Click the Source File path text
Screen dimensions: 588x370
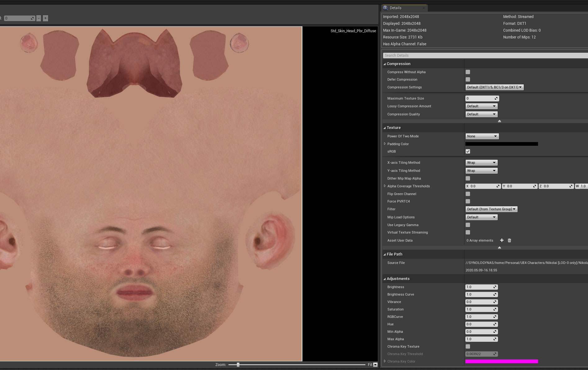click(x=527, y=263)
